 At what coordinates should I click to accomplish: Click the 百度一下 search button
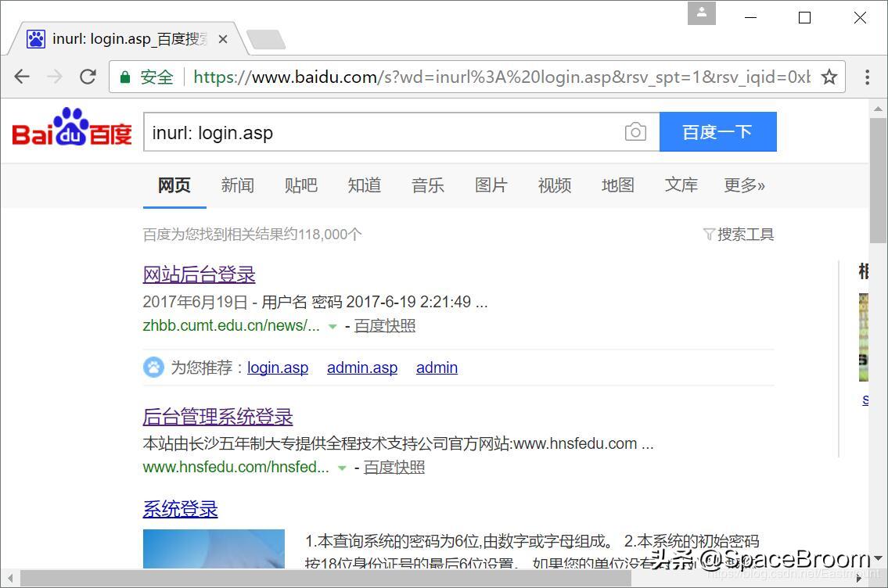[x=717, y=131]
